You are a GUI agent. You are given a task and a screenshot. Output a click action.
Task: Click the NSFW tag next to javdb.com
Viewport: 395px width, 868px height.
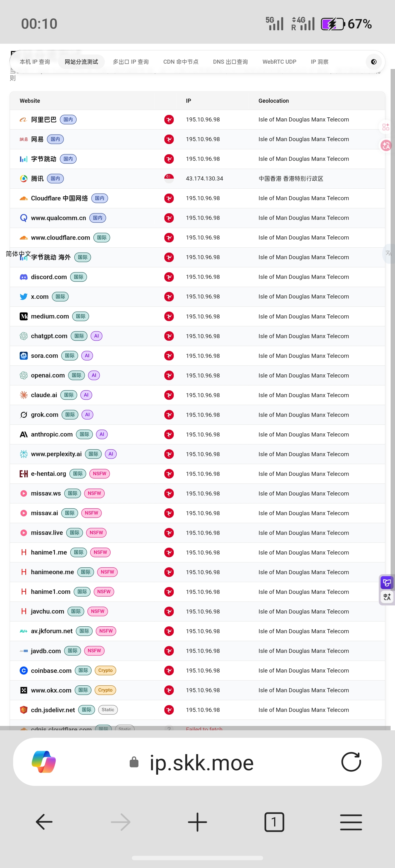(x=94, y=650)
